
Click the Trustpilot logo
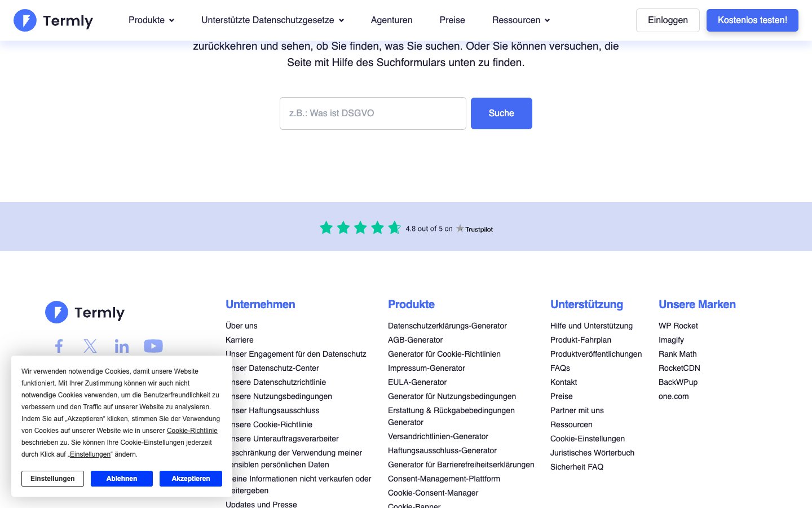(475, 229)
